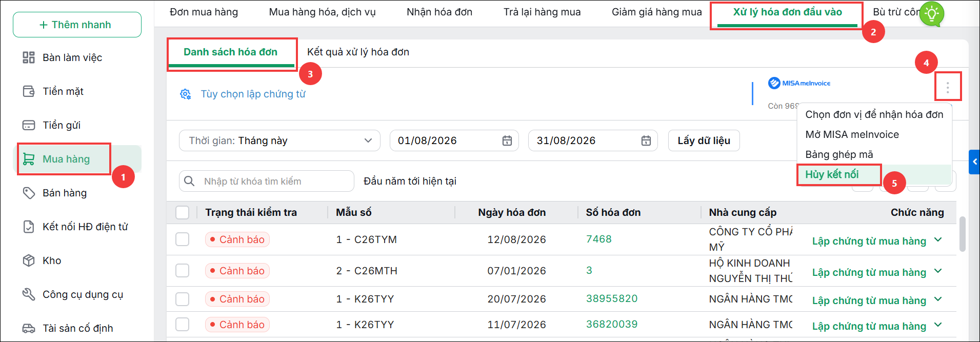Click the MISA meInvoice logo

(799, 83)
